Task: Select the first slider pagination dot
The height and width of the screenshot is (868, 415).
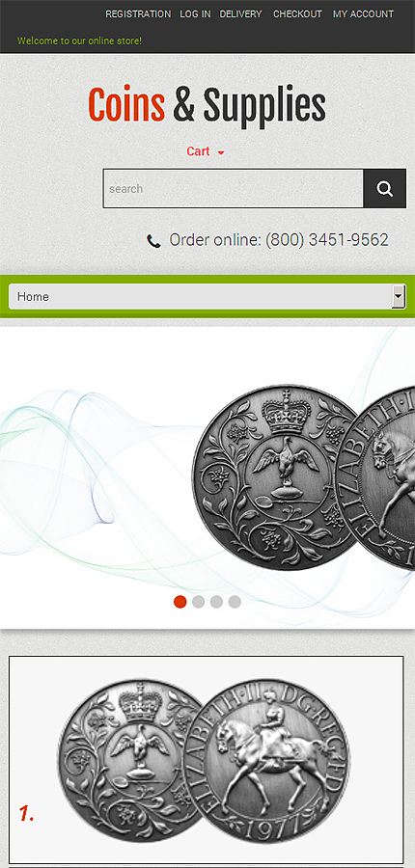Action: [180, 602]
